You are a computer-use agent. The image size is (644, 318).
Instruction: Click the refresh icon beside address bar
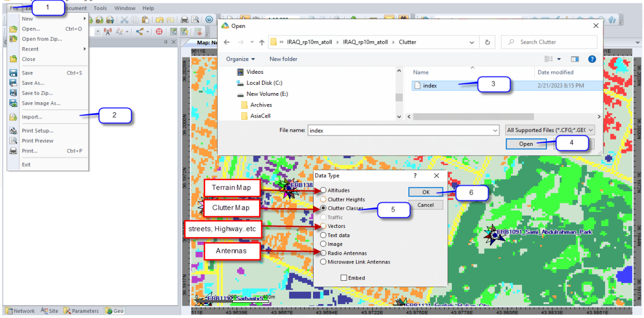click(x=488, y=42)
